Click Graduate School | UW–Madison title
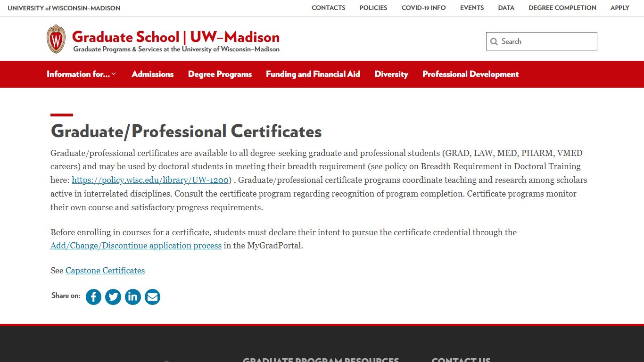This screenshot has width=644, height=362. click(176, 37)
